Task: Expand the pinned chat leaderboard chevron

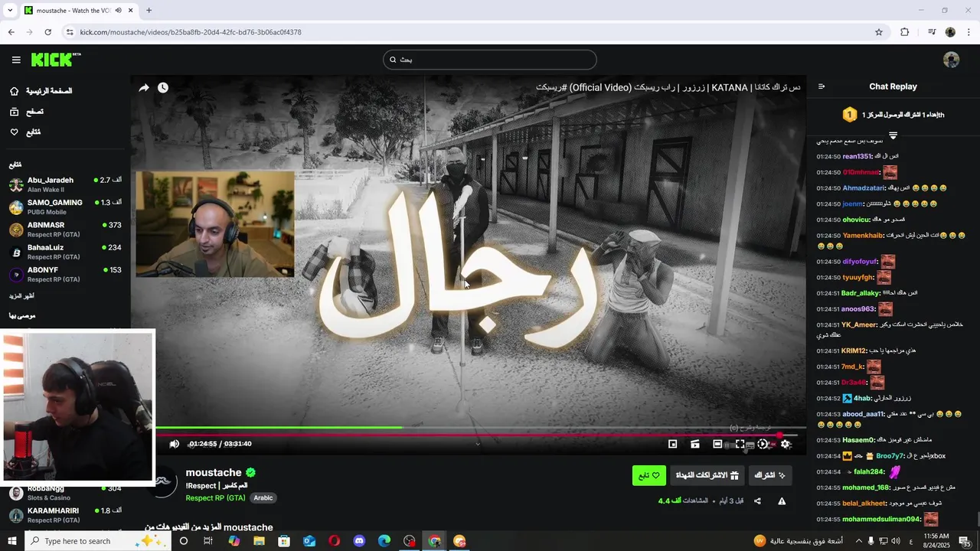Action: point(893,135)
